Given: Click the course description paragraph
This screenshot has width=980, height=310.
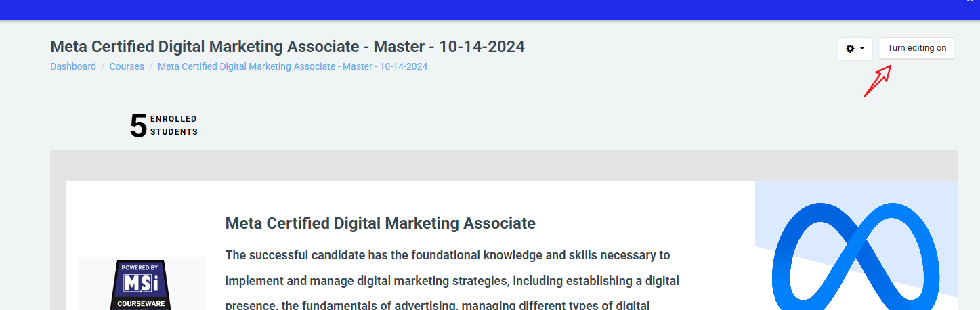Looking at the screenshot, I should click(x=447, y=280).
